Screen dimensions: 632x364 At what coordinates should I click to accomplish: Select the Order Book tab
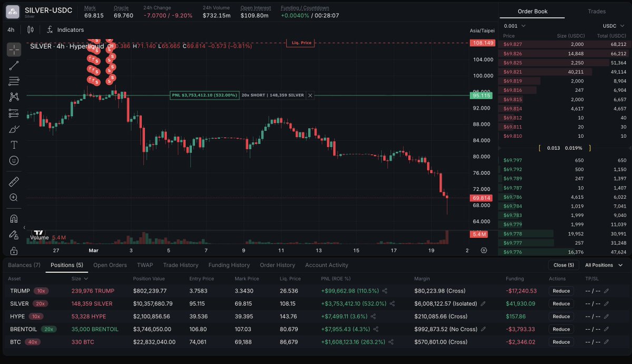click(x=532, y=11)
